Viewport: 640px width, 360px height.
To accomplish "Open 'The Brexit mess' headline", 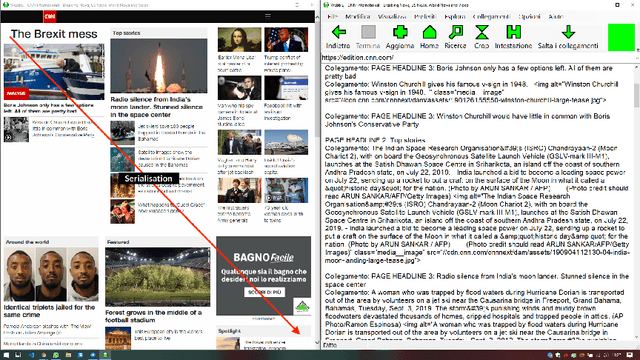I will tap(54, 34).
